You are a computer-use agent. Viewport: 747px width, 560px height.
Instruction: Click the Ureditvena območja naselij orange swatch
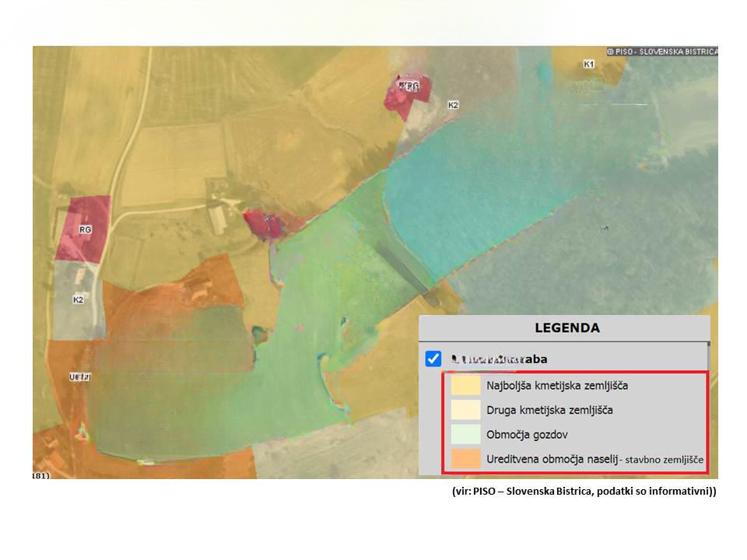[x=465, y=459]
